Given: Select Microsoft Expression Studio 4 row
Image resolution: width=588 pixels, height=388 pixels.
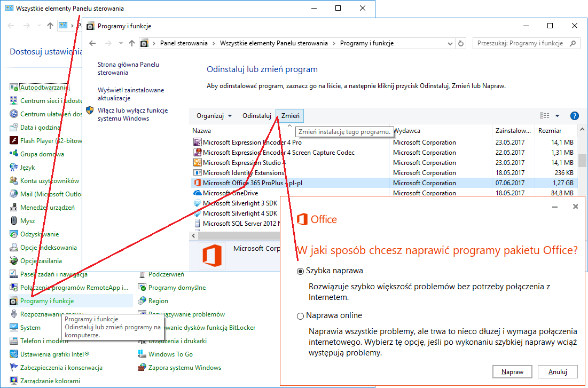Looking at the screenshot, I should point(385,163).
